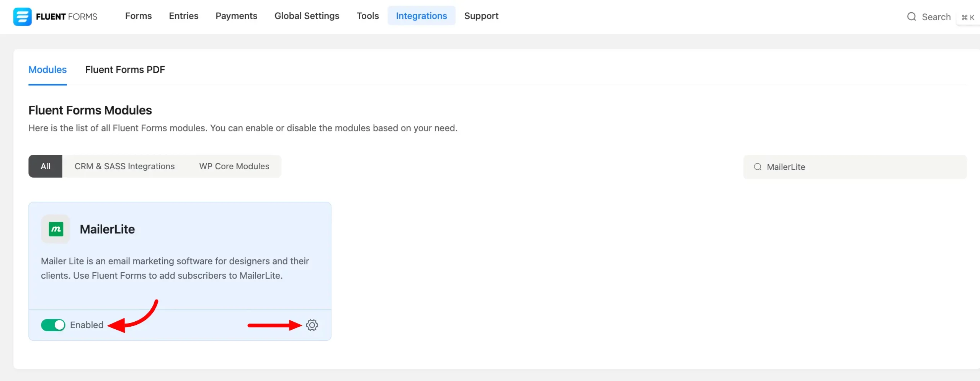
Task: Open the Tools menu item
Action: pos(367,16)
